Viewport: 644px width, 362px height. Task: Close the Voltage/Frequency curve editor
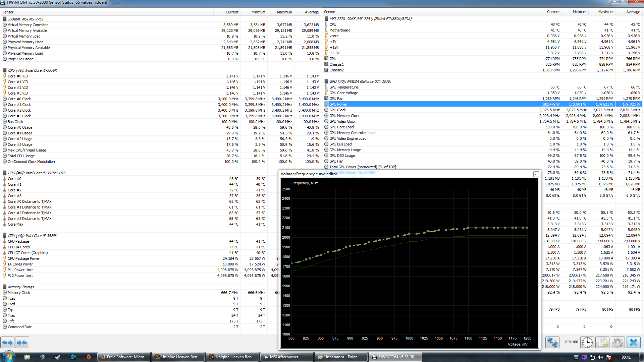coord(536,174)
